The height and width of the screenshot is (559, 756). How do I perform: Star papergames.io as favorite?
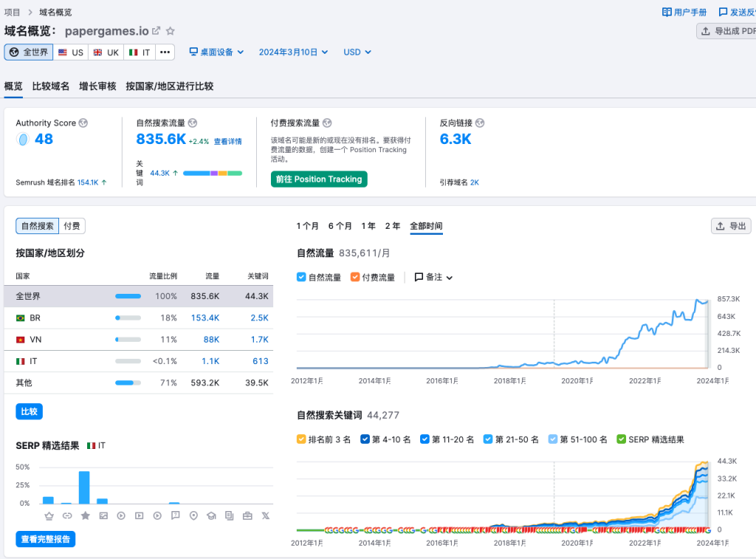click(x=171, y=31)
